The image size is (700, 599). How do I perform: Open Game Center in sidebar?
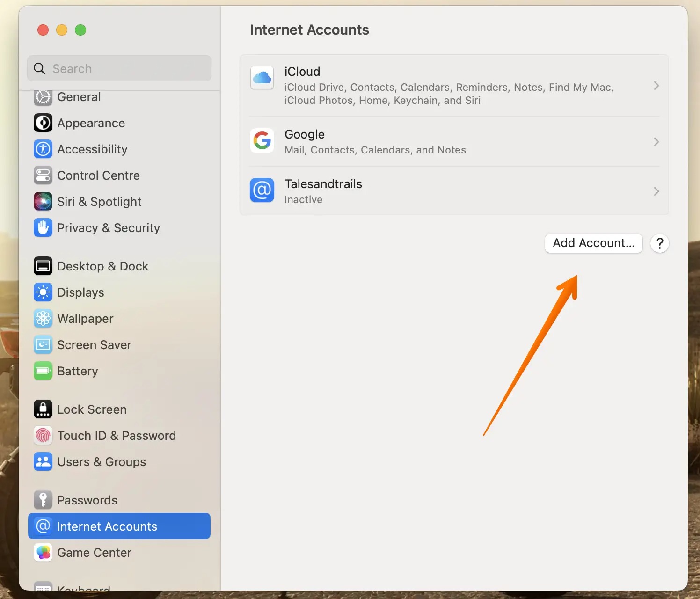94,553
